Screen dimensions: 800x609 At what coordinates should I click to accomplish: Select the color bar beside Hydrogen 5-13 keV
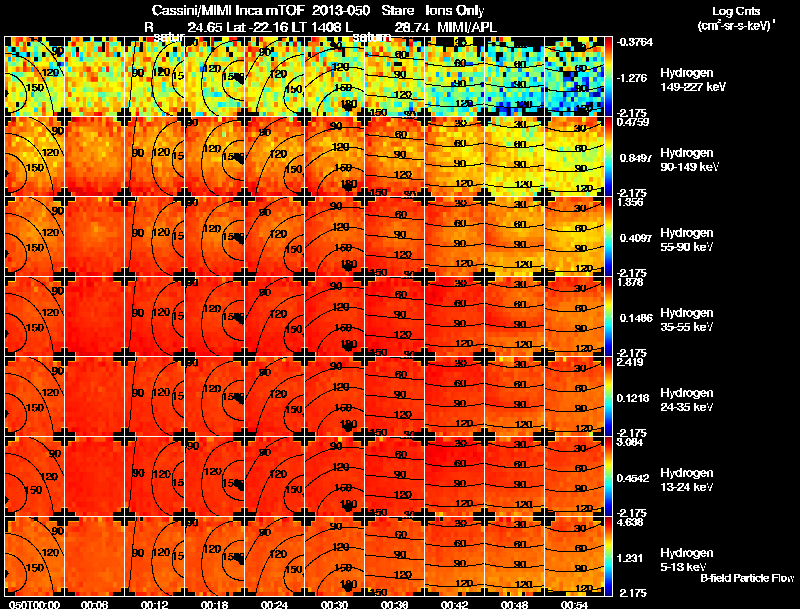pos(608,556)
